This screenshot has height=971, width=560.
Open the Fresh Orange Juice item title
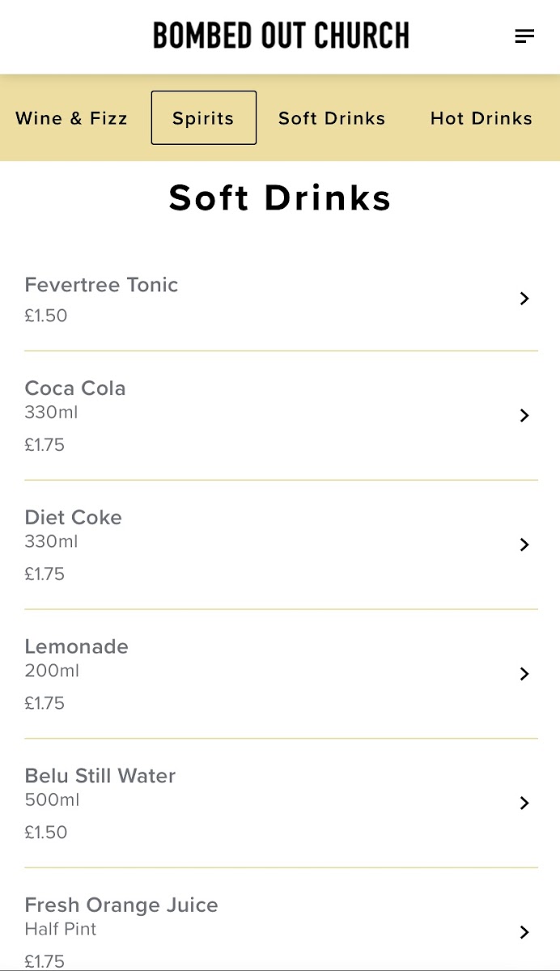click(121, 905)
